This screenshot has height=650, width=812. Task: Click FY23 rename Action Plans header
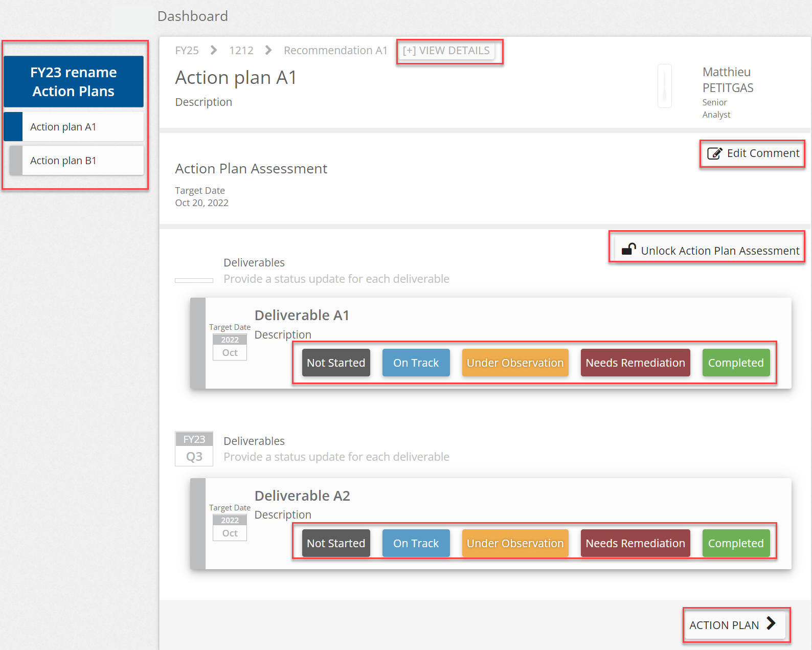[x=74, y=82]
